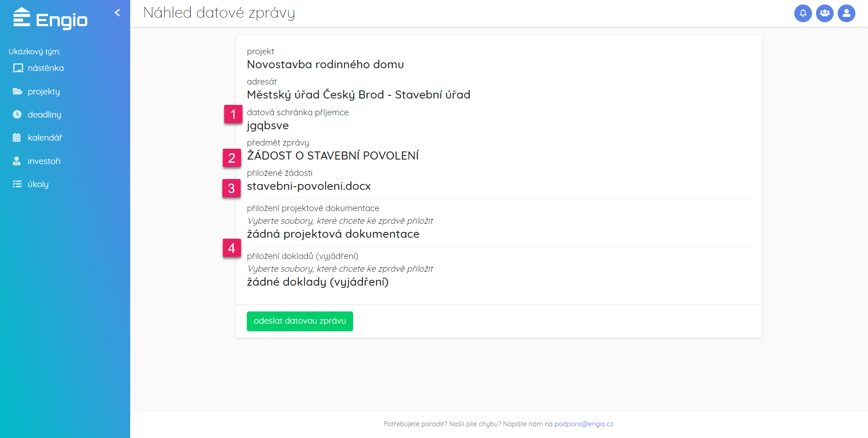Click the deadliny clock icon

pyautogui.click(x=17, y=114)
